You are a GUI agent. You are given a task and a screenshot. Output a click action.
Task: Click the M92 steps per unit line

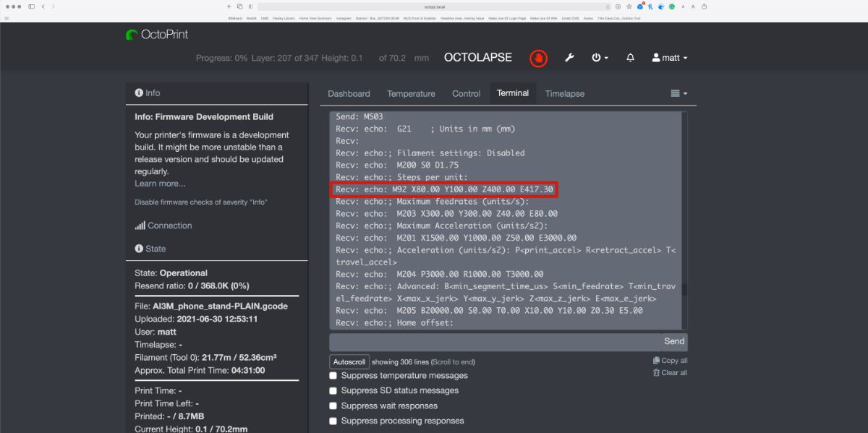click(x=444, y=189)
